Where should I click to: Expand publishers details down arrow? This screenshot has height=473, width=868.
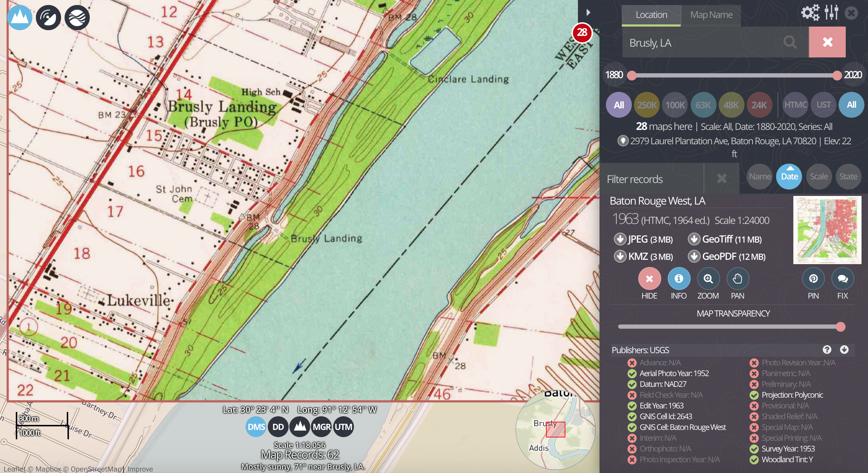(844, 350)
